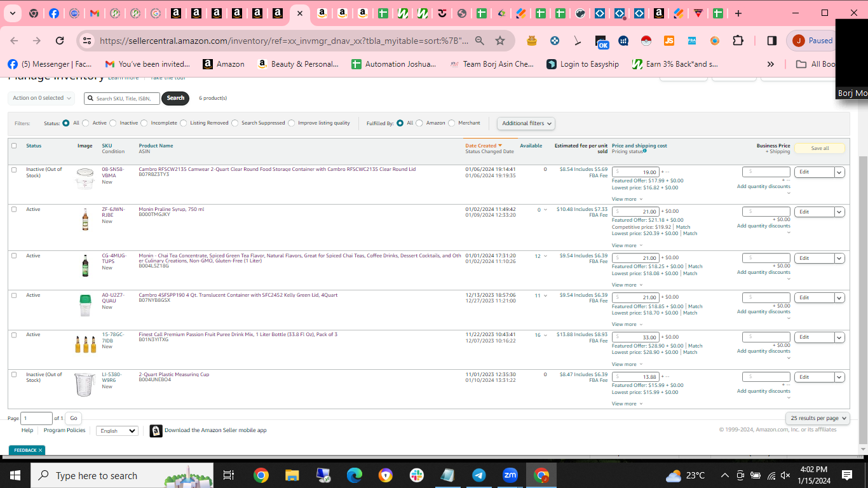Open the Windows Start menu

pos(15,475)
